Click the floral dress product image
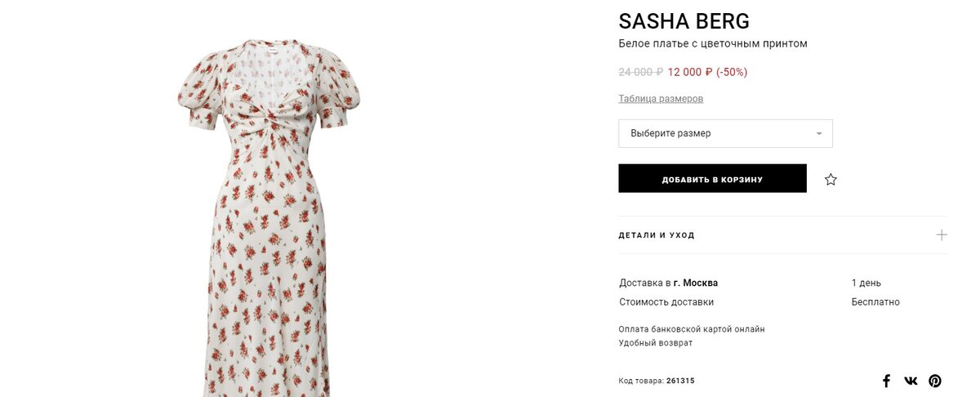This screenshot has height=397, width=980. pyautogui.click(x=269, y=217)
